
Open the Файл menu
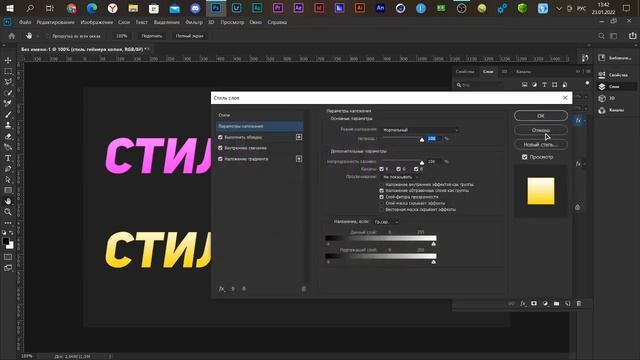(25, 22)
